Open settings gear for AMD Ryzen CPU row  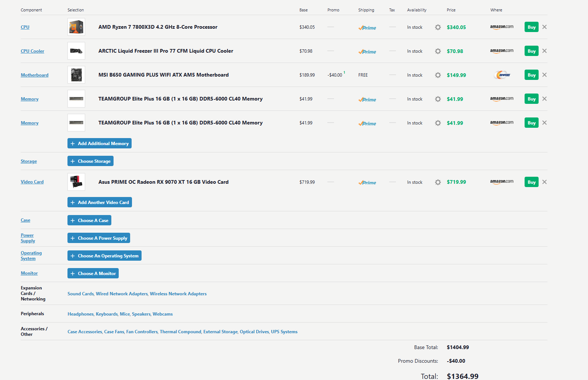pos(438,27)
